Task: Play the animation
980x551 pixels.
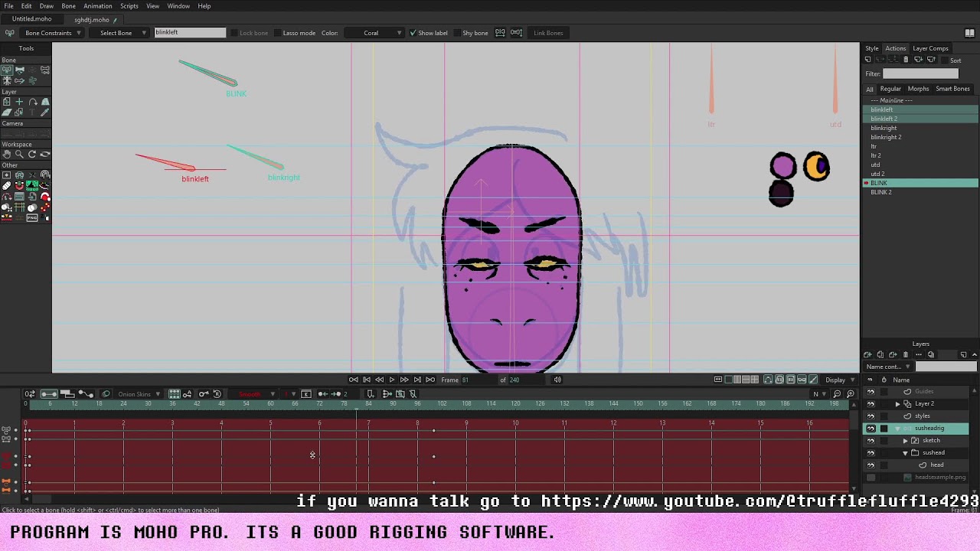Action: 391,380
